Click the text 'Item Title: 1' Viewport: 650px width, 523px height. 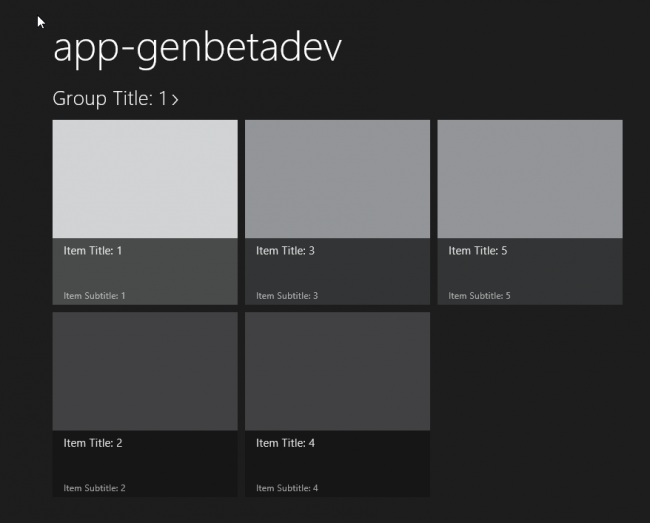tap(93, 251)
